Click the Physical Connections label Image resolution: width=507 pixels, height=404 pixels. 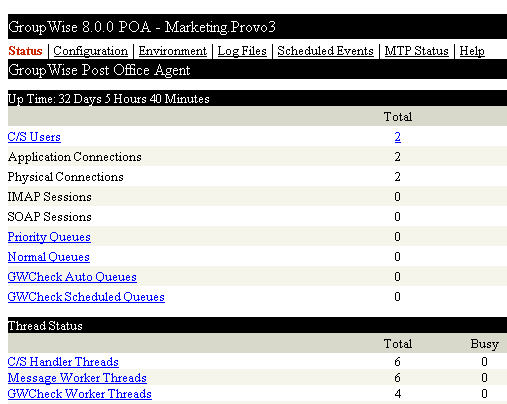[66, 177]
